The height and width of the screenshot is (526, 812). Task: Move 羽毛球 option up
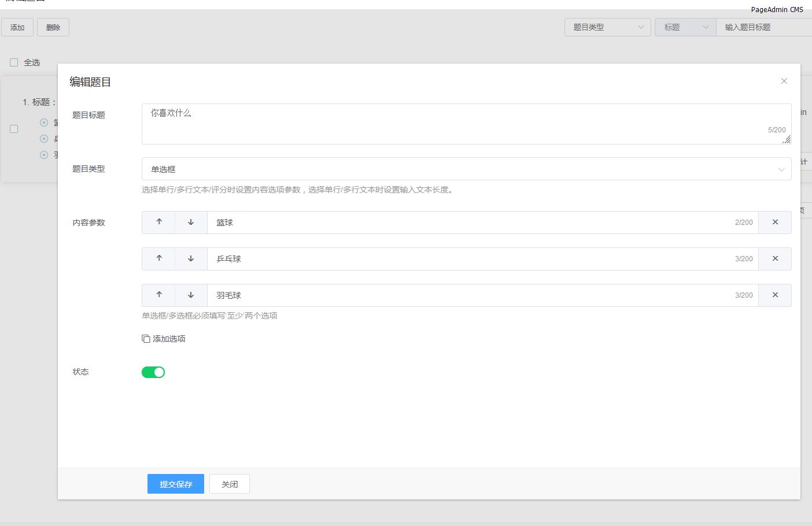click(x=159, y=295)
